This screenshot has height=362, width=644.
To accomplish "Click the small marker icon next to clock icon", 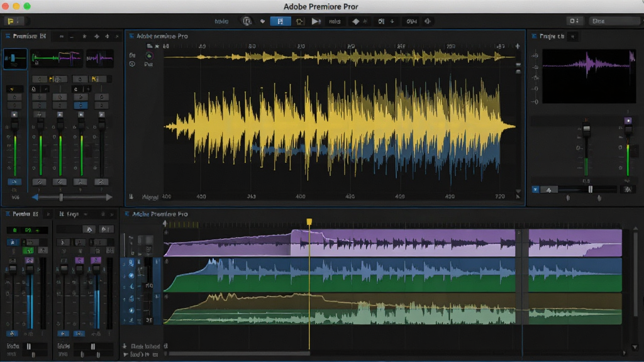I will pos(262,21).
